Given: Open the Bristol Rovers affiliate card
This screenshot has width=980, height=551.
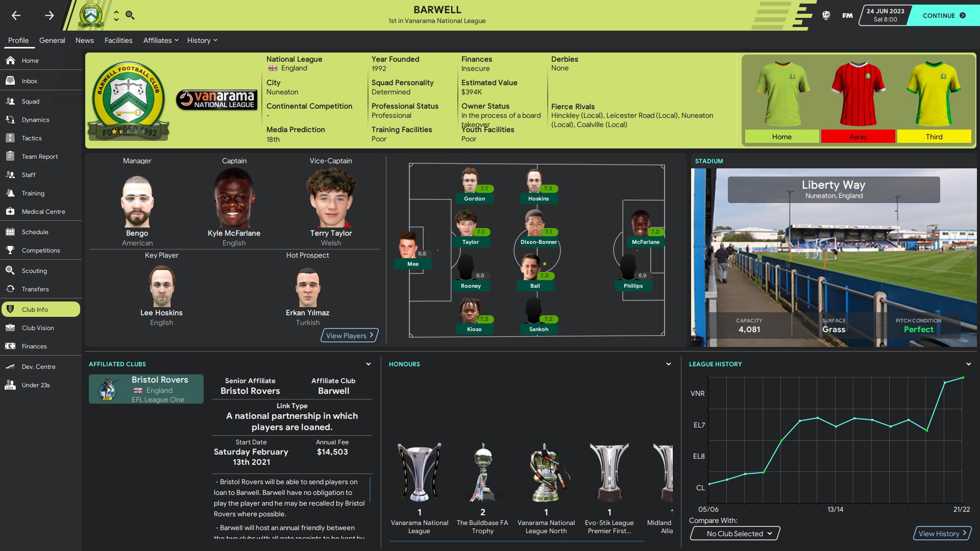Looking at the screenshot, I should tap(146, 389).
